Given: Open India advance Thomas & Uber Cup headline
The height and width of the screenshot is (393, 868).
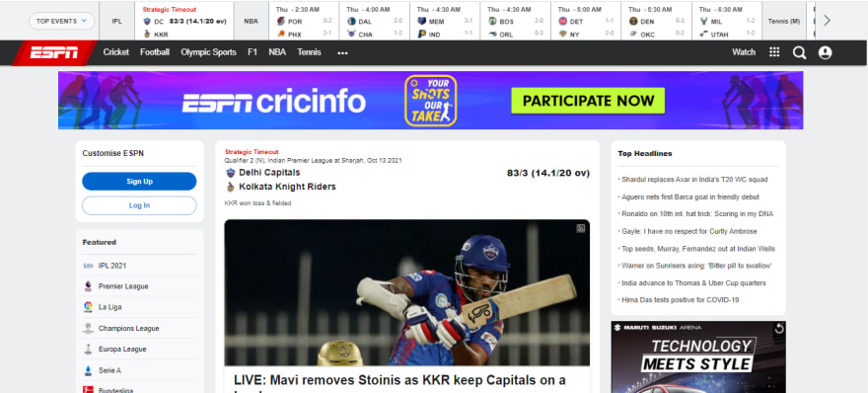Looking at the screenshot, I should 693,282.
